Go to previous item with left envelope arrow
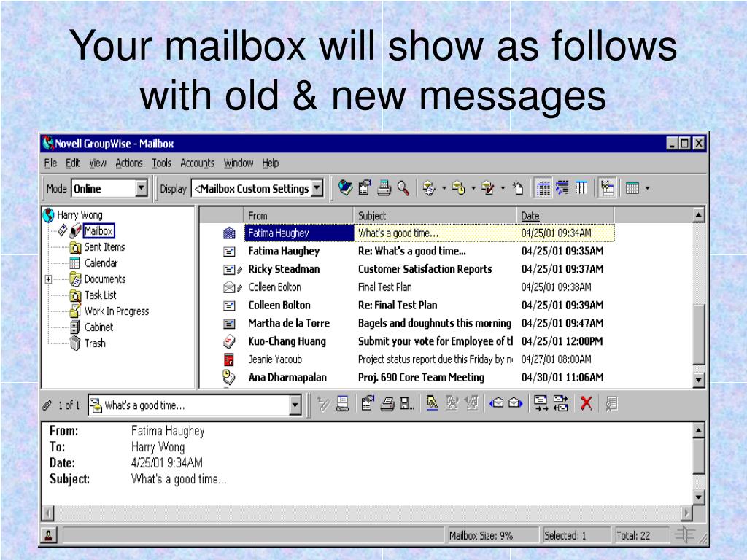The image size is (747, 560). [496, 404]
